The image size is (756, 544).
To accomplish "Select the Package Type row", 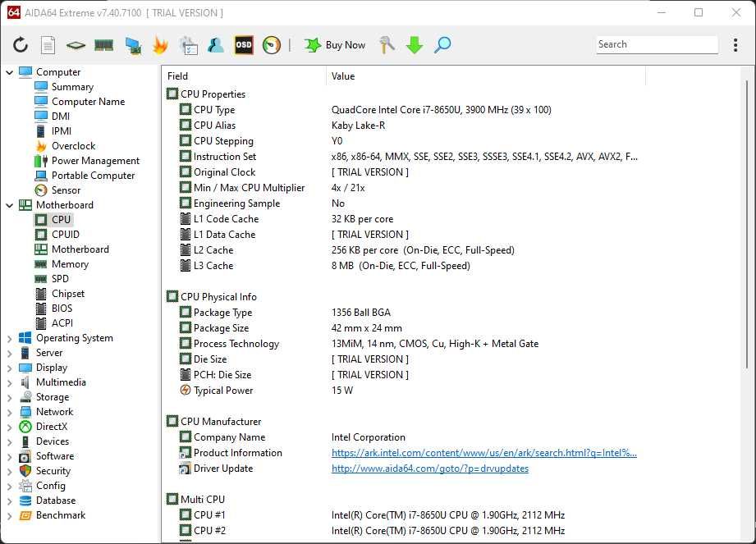I will pyautogui.click(x=285, y=313).
